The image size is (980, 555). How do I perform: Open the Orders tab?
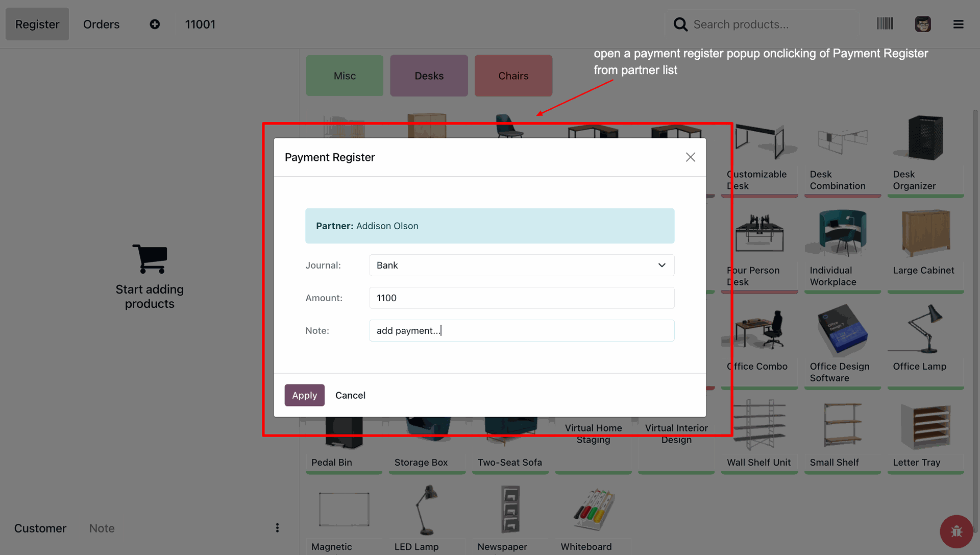[101, 24]
